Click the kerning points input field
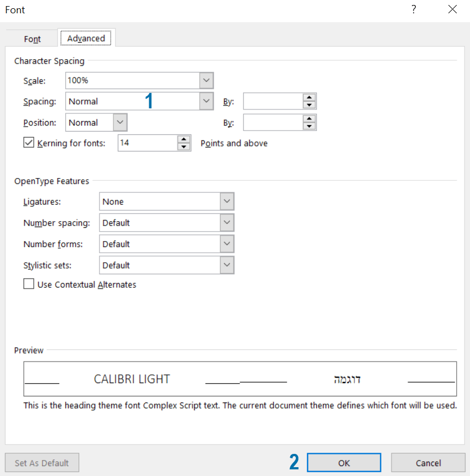Viewport: 470px width, 476px height. (x=147, y=143)
